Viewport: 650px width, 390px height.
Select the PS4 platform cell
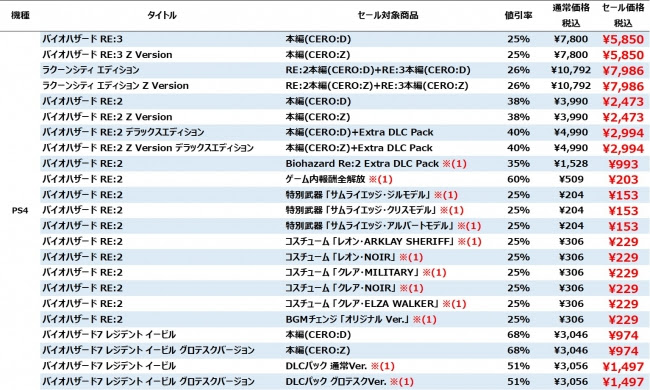tap(20, 211)
